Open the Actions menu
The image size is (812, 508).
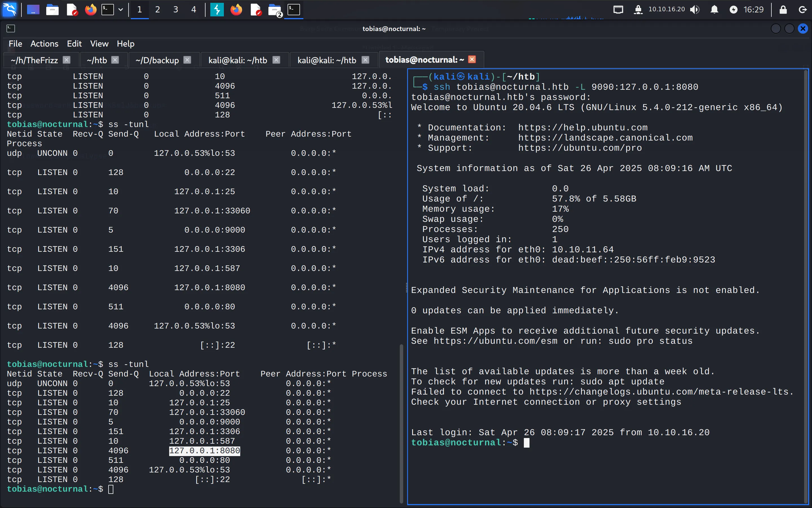44,44
